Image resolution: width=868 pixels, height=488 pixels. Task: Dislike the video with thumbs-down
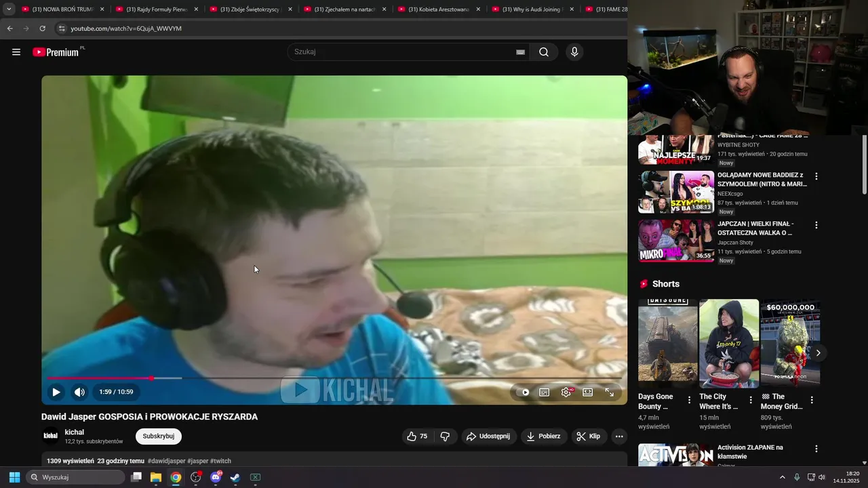(445, 436)
